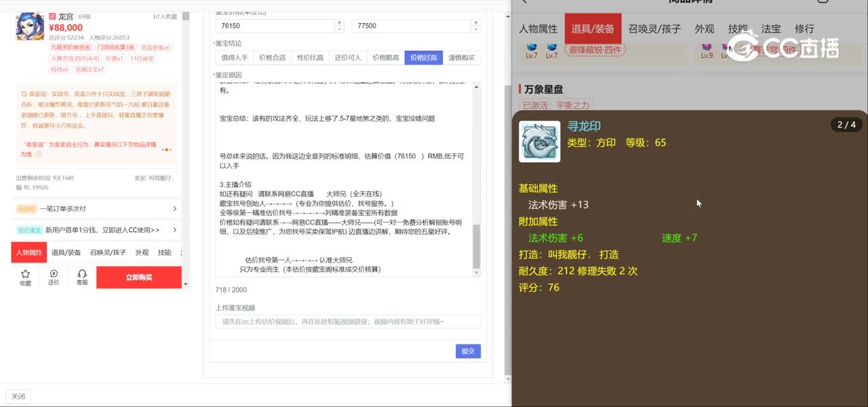Viewport: 868px width, 407px height.
Task: Click the help icon in seller note
Action: pyautogui.click(x=39, y=155)
